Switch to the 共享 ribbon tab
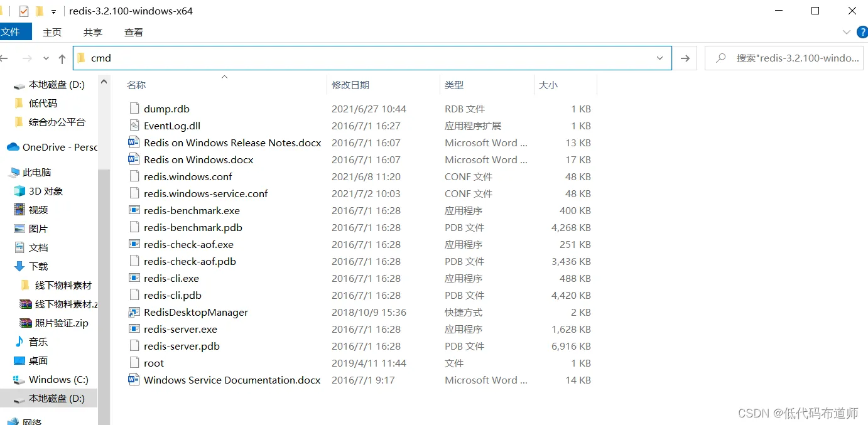This screenshot has height=425, width=868. [93, 32]
